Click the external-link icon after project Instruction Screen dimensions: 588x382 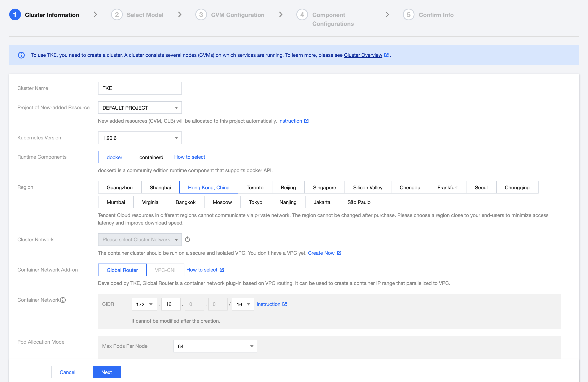(x=306, y=121)
